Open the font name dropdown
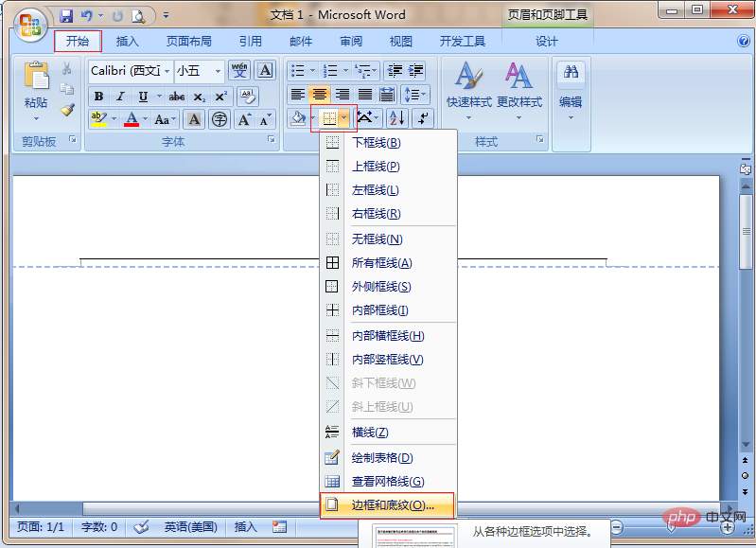The width and height of the screenshot is (756, 548). coord(167,71)
